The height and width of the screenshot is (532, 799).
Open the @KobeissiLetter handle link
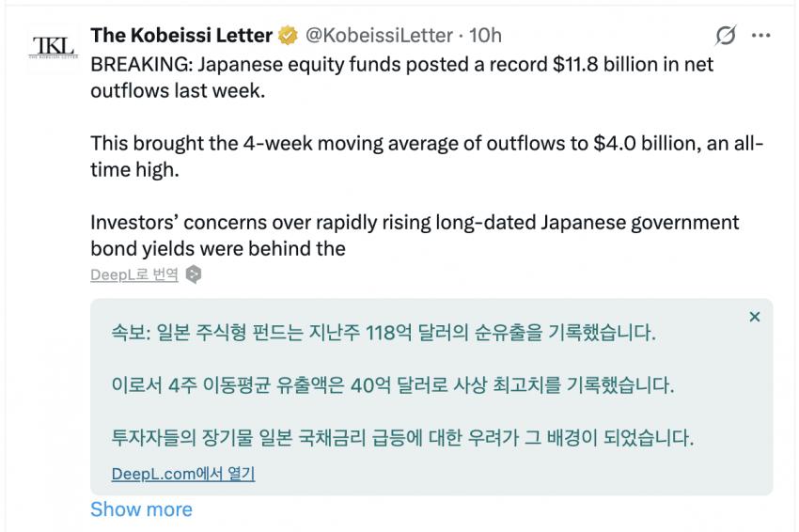click(x=379, y=35)
